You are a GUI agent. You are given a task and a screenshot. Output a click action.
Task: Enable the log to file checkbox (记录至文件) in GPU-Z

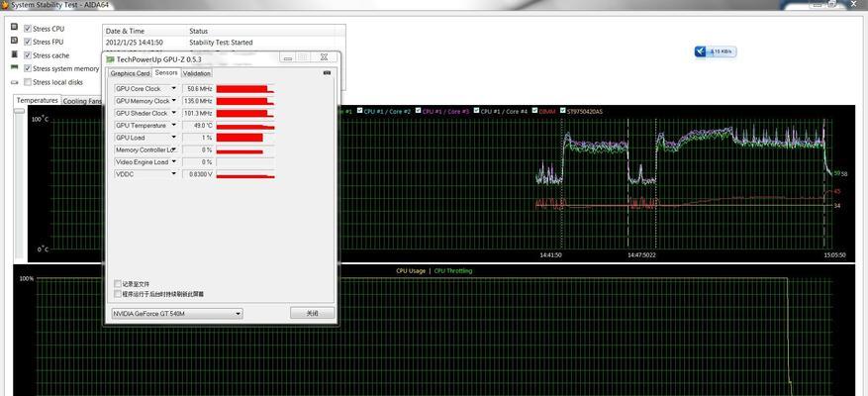118,283
